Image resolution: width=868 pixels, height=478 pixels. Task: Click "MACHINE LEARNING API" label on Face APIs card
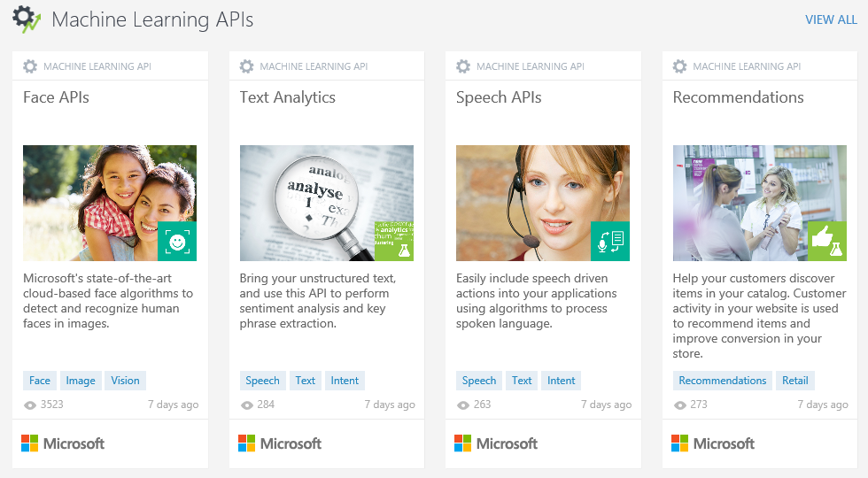tap(97, 66)
